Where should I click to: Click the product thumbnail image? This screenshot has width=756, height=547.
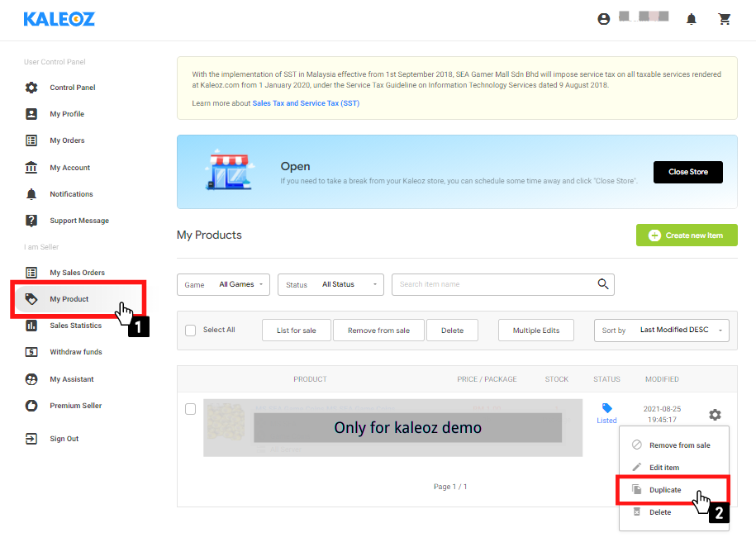coord(226,422)
